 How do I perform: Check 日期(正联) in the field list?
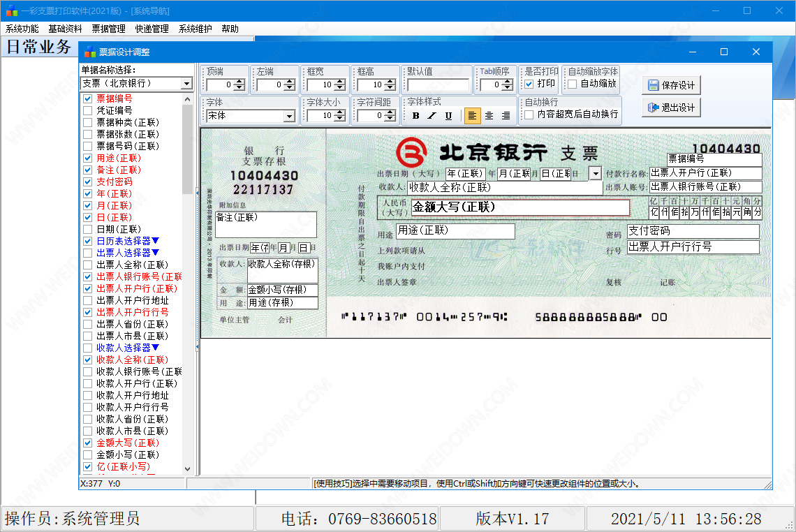point(88,230)
